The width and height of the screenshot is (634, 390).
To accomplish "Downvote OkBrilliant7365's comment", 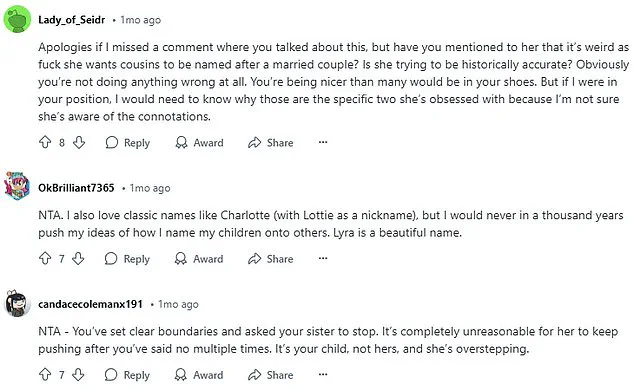I will 78,259.
